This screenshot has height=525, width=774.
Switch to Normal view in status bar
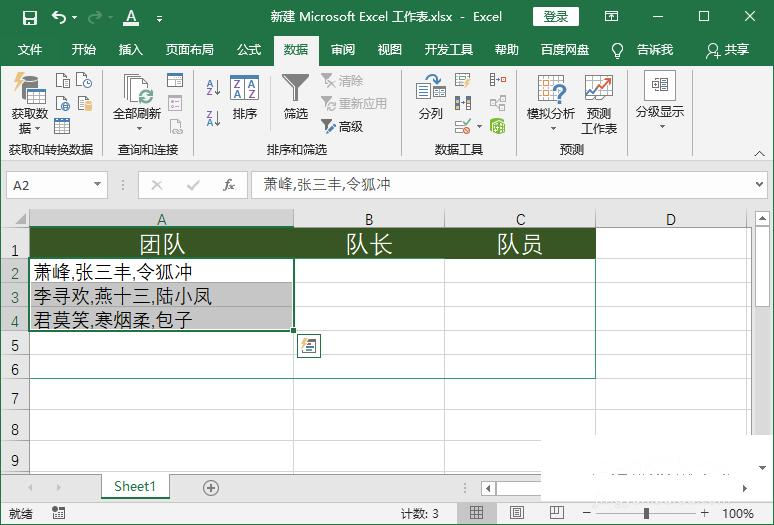(476, 513)
